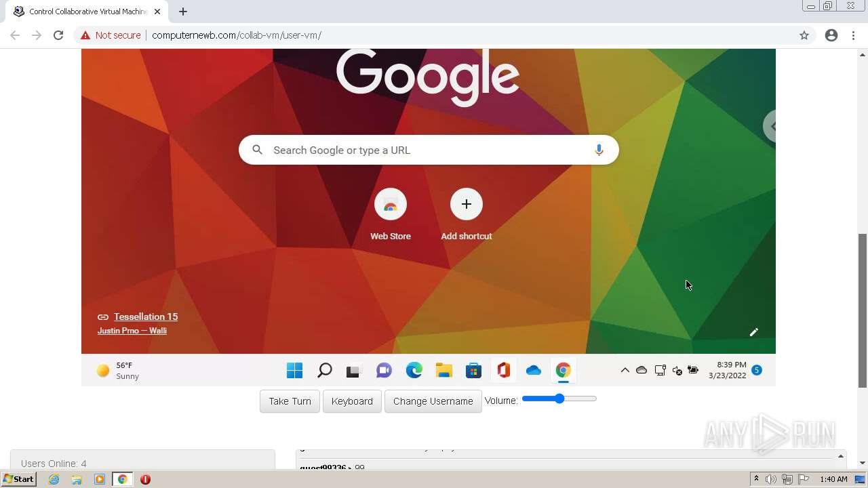Screen dimensions: 868x488
Task: Click the Keyboard button
Action: [352, 401]
